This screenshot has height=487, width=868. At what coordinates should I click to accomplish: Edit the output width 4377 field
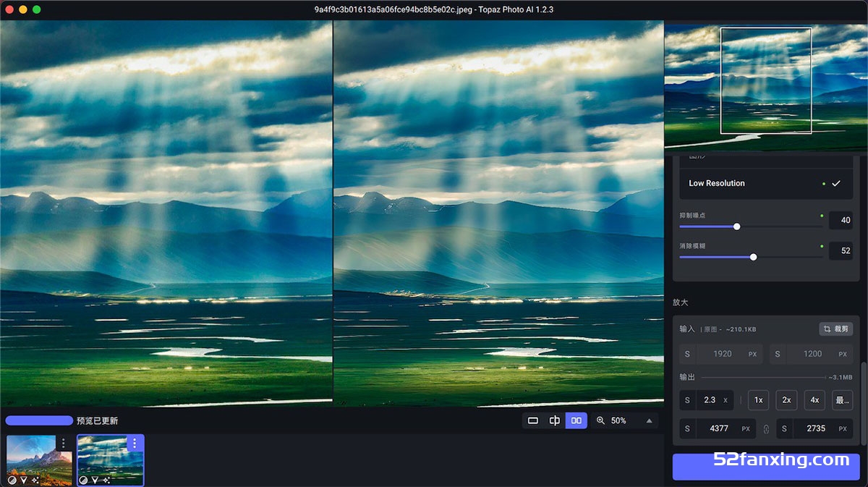coord(718,428)
